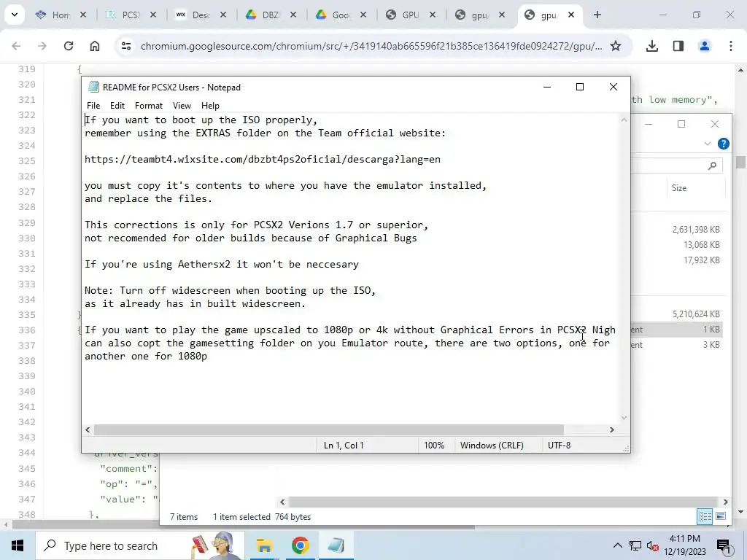Open the taskbar clock and date
This screenshot has height=560, width=747.
(x=685, y=545)
